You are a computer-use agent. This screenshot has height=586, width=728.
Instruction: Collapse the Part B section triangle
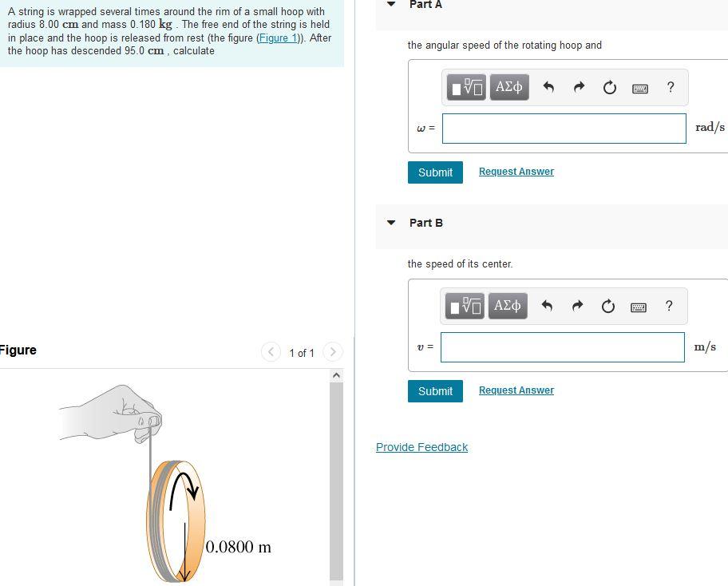(x=391, y=223)
